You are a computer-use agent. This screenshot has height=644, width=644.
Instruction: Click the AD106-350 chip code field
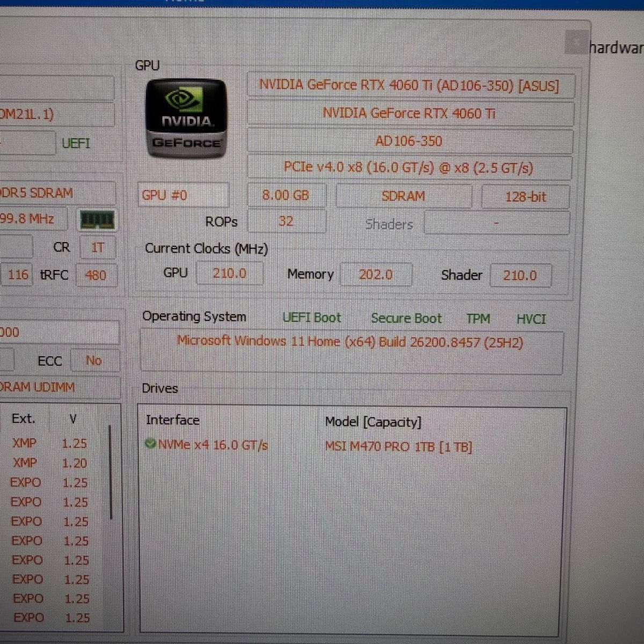click(409, 141)
